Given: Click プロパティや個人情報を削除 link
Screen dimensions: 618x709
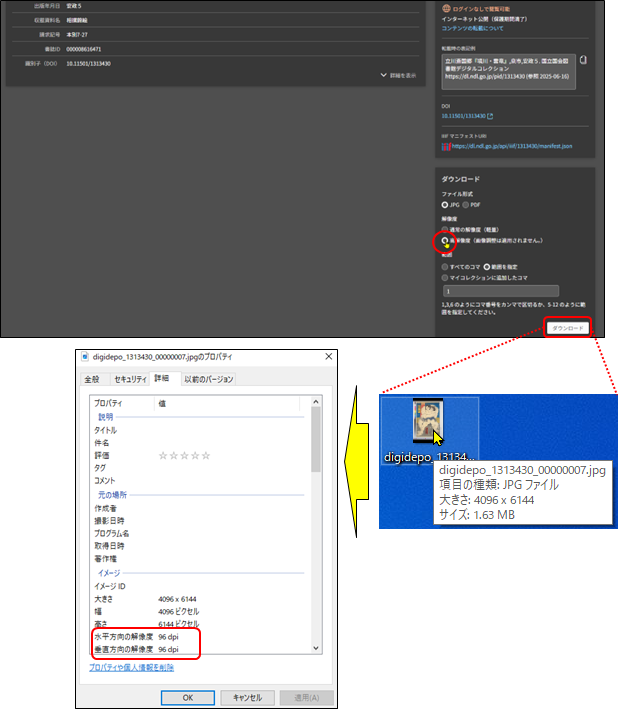Looking at the screenshot, I should (131, 667).
